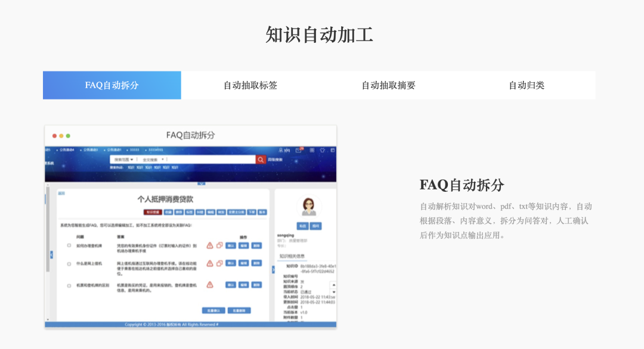644x349 pixels.
Task: Click the first blue button in 机票和登机牌的区别 row
Action: pyautogui.click(x=231, y=285)
